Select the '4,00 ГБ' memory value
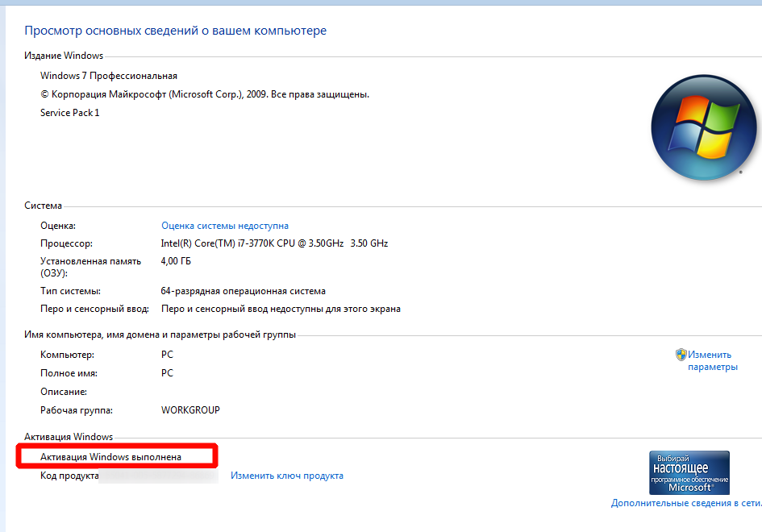The width and height of the screenshot is (762, 532). click(x=176, y=261)
